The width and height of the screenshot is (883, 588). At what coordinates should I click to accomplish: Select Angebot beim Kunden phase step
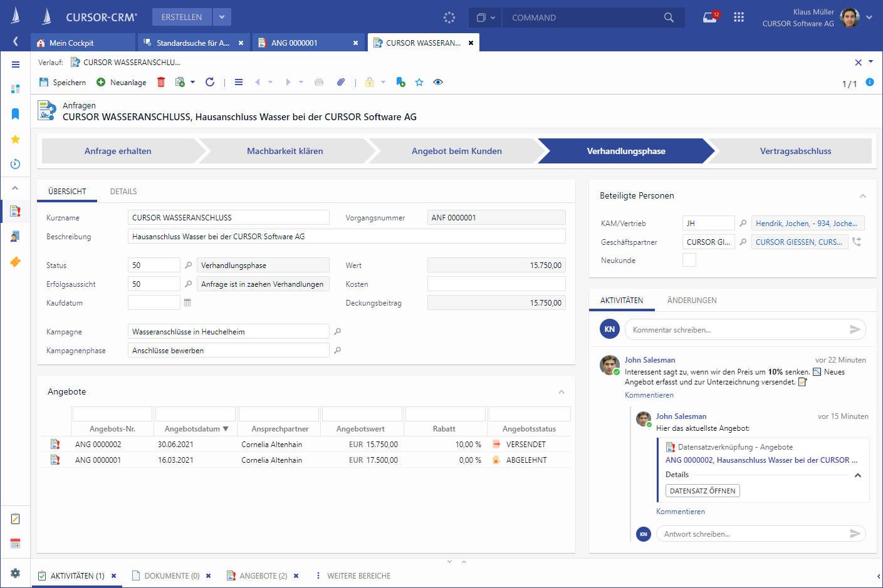[456, 151]
